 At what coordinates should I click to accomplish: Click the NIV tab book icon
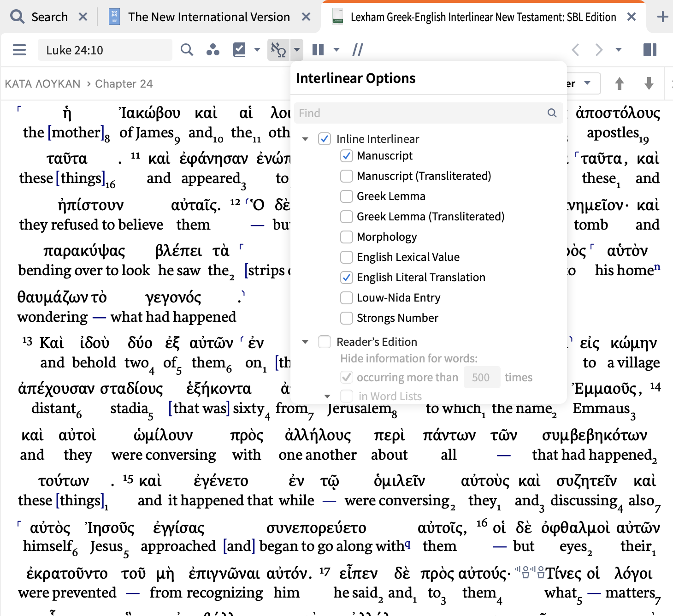(x=114, y=17)
